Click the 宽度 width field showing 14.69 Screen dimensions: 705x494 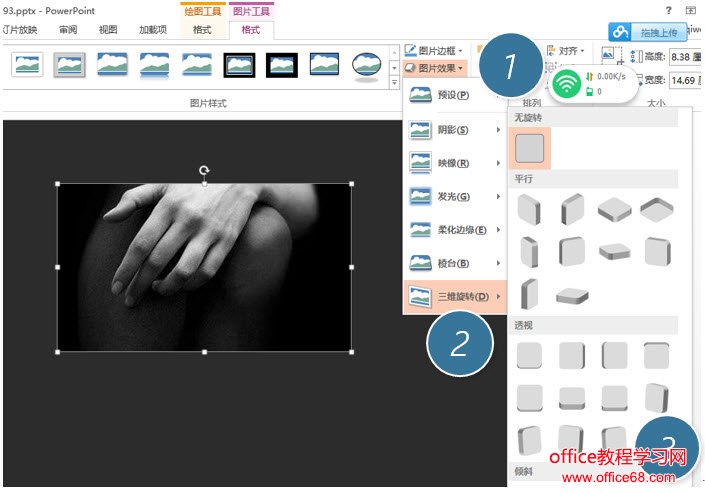[x=685, y=81]
